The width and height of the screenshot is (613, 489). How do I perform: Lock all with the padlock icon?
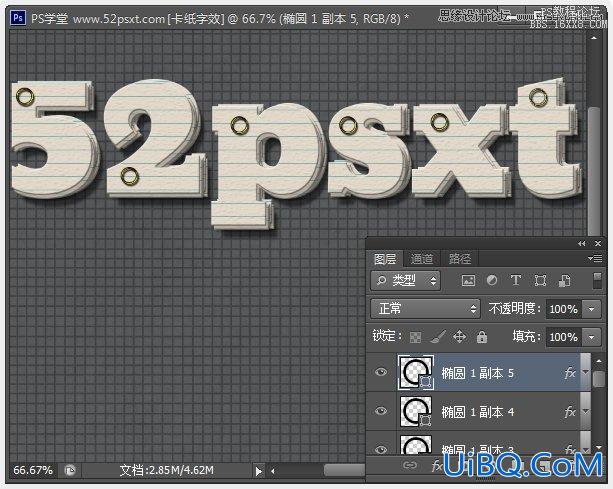tap(482, 337)
